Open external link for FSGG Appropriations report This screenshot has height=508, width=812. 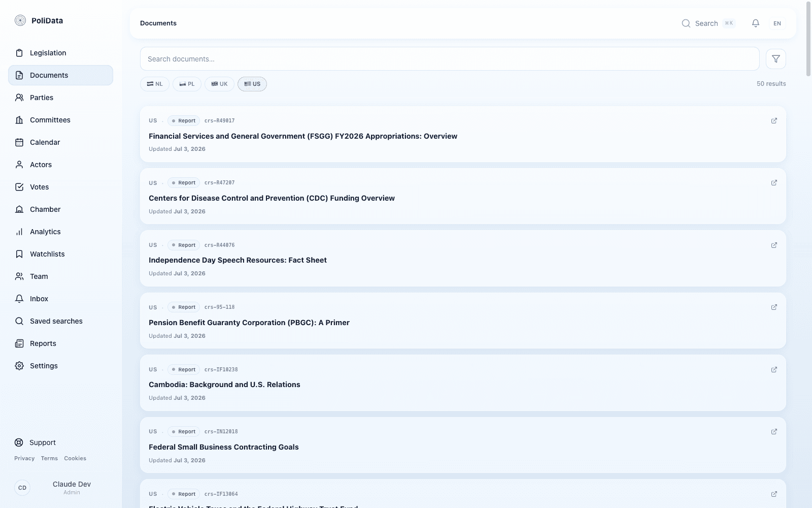(x=774, y=121)
